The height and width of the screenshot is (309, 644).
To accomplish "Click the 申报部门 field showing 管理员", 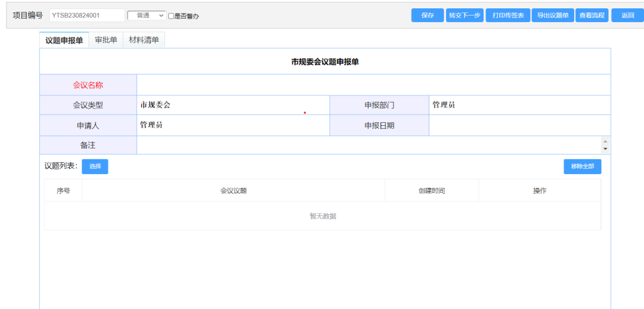I will [x=519, y=105].
